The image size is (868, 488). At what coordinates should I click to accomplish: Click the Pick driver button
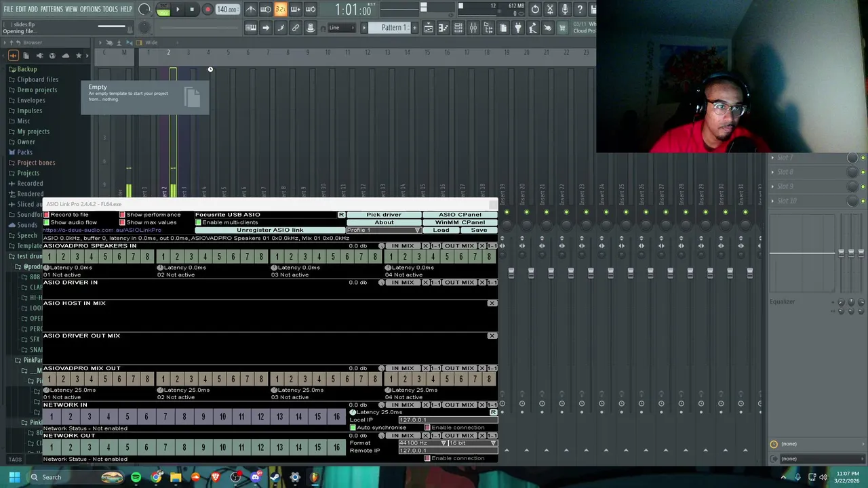click(x=384, y=215)
